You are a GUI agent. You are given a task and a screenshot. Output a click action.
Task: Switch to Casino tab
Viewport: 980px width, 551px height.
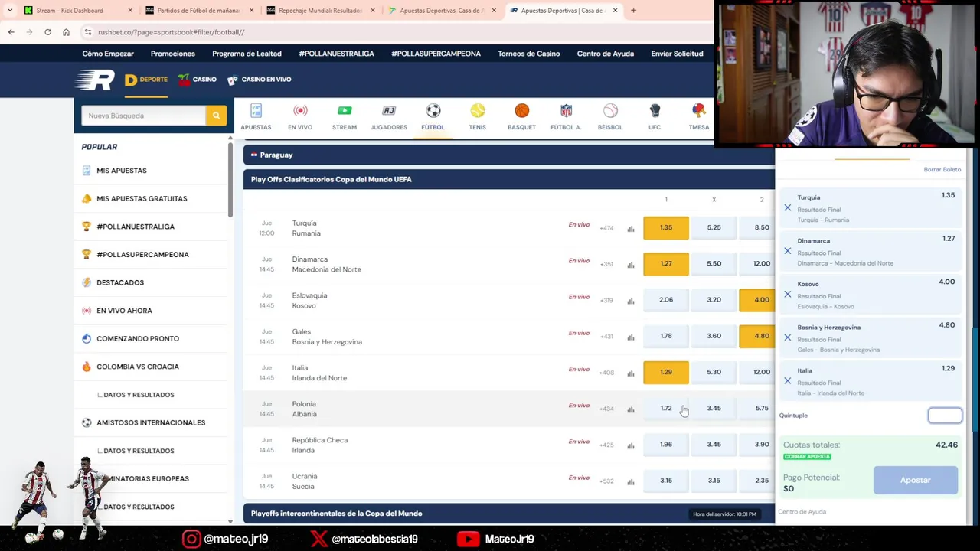[197, 80]
